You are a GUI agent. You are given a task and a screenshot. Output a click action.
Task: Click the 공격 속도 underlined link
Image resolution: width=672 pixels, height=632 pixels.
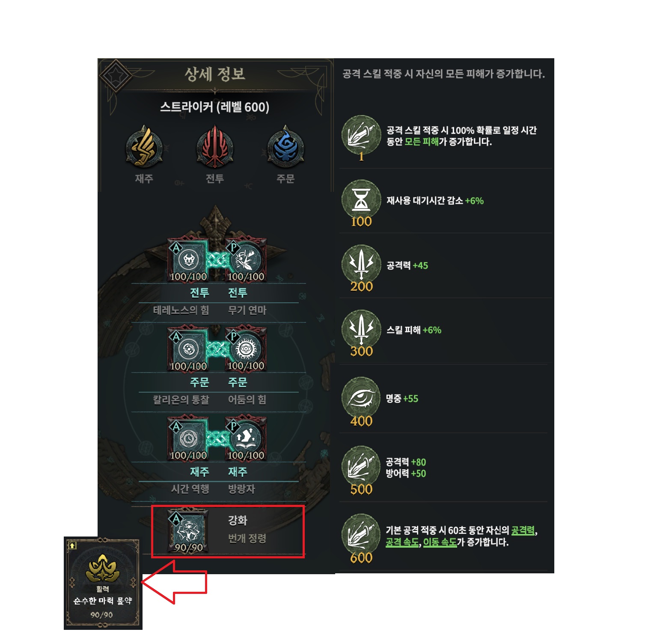click(402, 543)
